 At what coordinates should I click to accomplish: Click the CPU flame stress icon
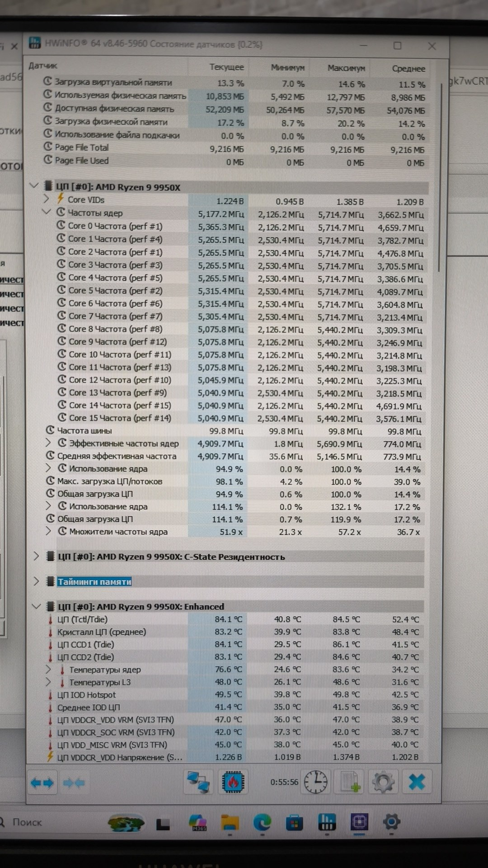234,782
